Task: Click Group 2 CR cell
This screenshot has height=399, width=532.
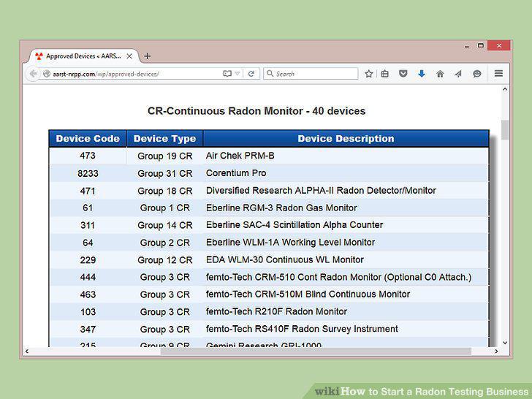Action: point(165,243)
